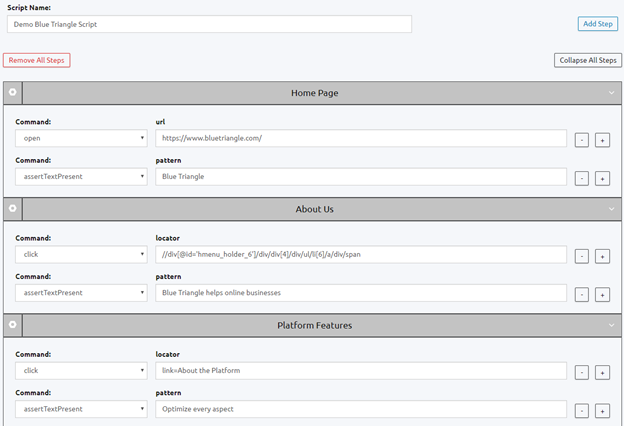Click the 'url' field label
The width and height of the screenshot is (624, 426).
coord(160,122)
